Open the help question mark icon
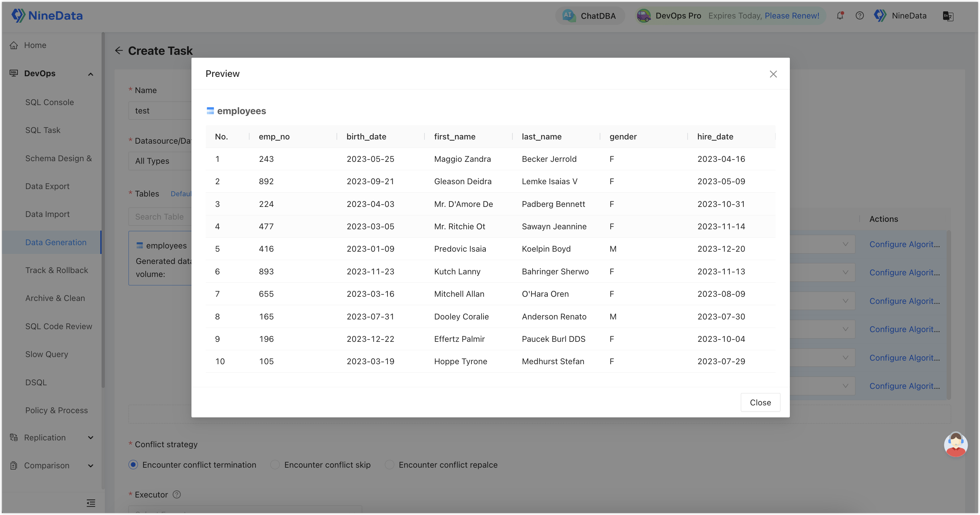The width and height of the screenshot is (980, 515). (x=859, y=16)
